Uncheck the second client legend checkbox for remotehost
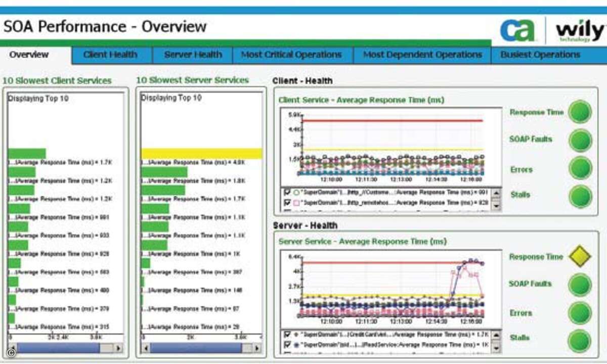 287,203
